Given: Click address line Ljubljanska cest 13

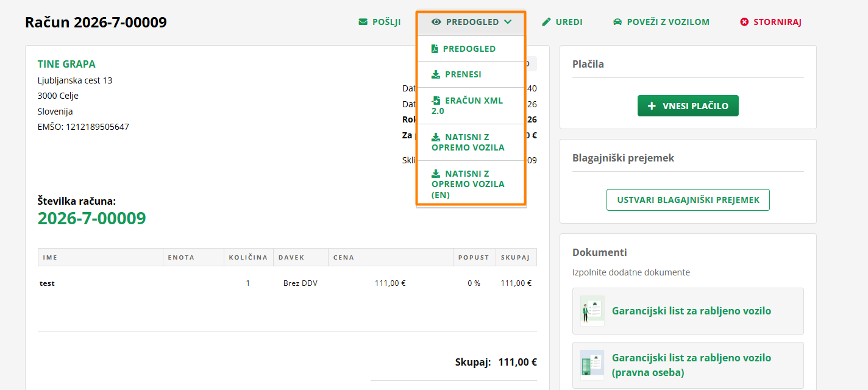Looking at the screenshot, I should click(75, 80).
